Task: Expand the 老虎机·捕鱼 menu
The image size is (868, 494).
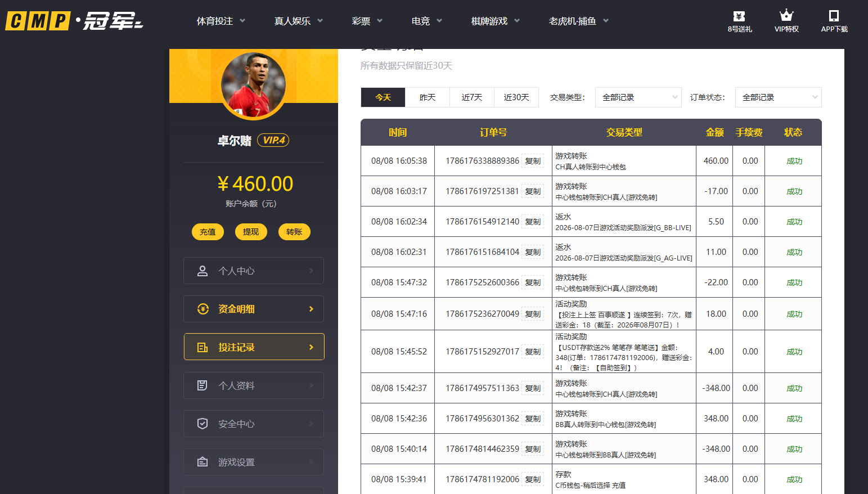Action: tap(579, 21)
